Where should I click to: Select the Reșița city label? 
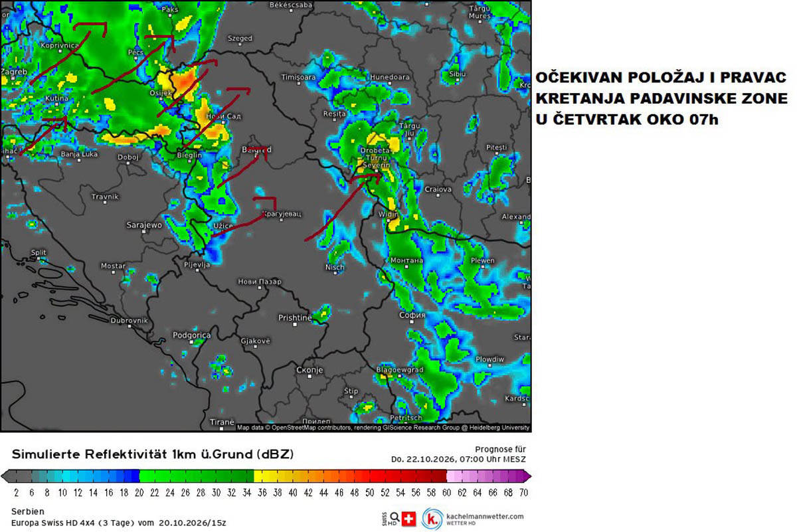(x=333, y=114)
